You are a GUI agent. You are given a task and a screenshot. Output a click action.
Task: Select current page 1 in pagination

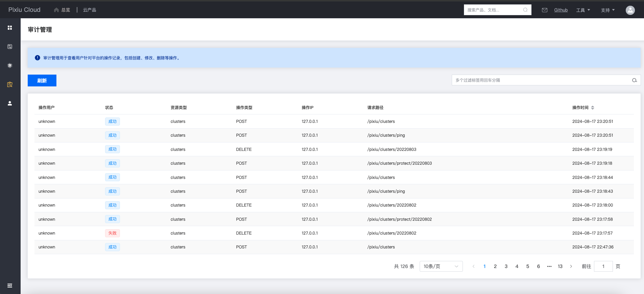click(485, 266)
